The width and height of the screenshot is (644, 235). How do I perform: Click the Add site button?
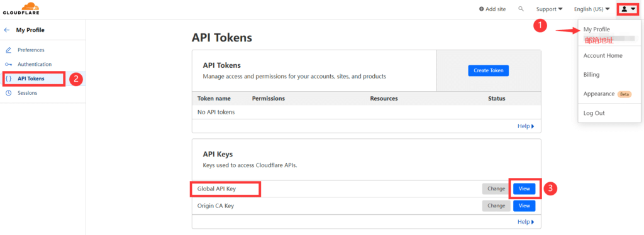492,9
